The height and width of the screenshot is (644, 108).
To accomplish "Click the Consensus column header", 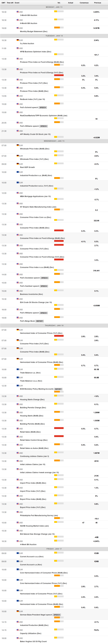I will click(x=84, y=3).
